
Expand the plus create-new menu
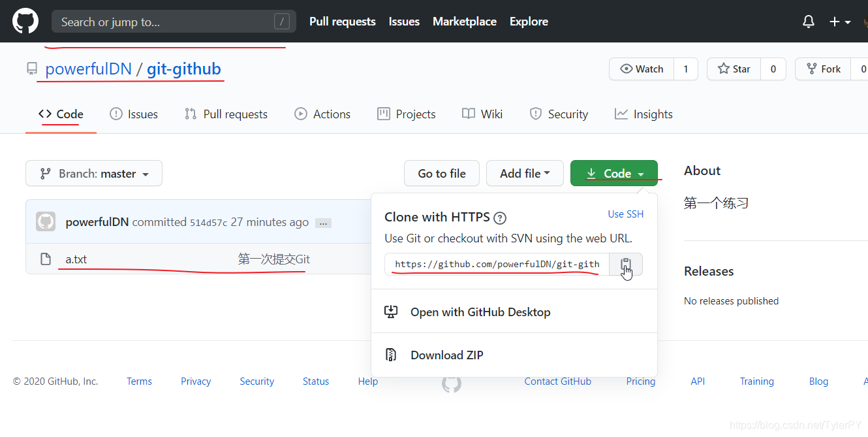[x=839, y=22]
